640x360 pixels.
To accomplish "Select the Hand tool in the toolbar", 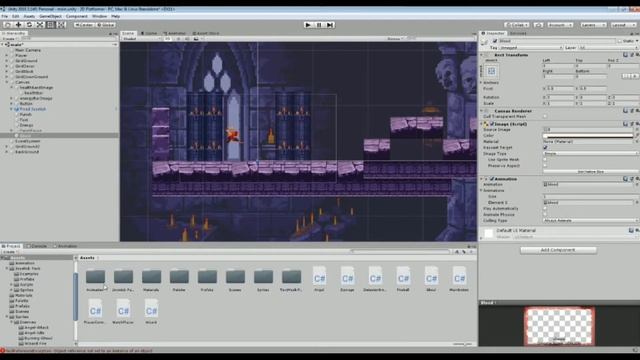I will (8, 25).
